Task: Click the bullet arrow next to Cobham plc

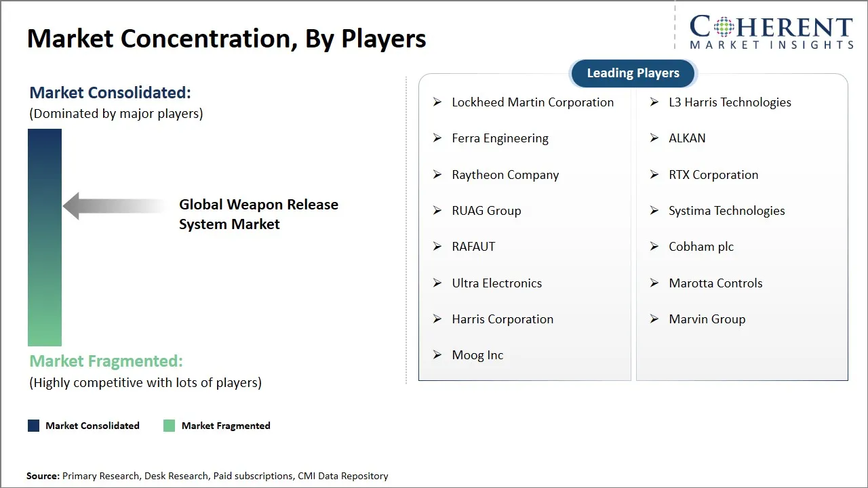Action: pos(654,247)
